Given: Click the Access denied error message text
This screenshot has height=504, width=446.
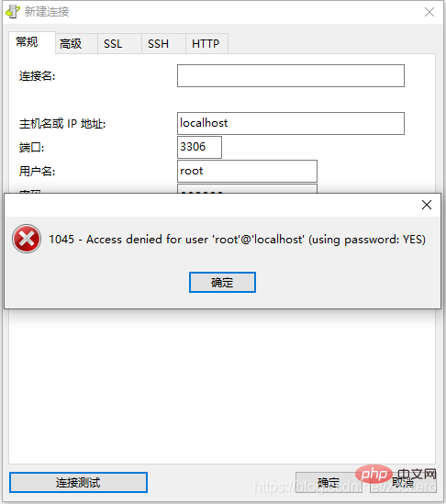Looking at the screenshot, I should [237, 240].
